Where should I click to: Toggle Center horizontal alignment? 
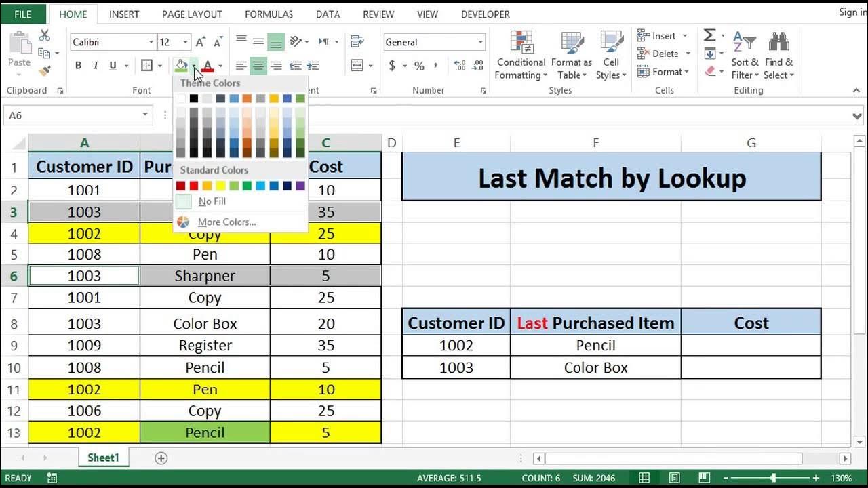pos(258,66)
